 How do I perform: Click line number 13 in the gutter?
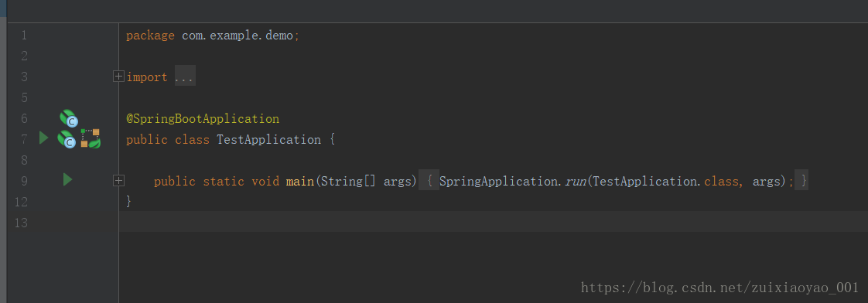click(x=20, y=223)
